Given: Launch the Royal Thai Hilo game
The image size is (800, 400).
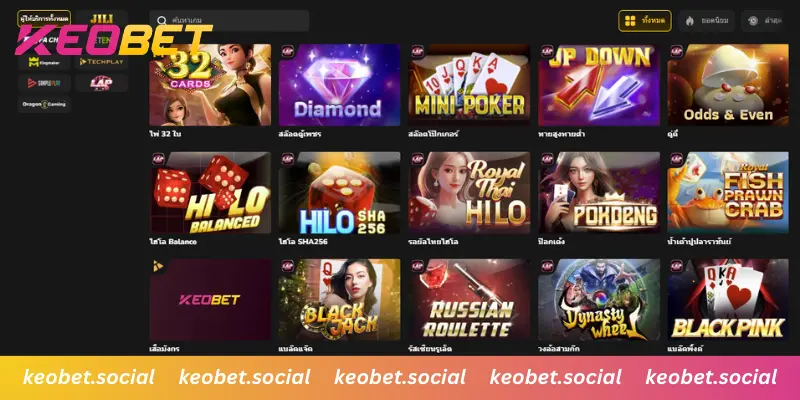Looking at the screenshot, I should click(469, 192).
